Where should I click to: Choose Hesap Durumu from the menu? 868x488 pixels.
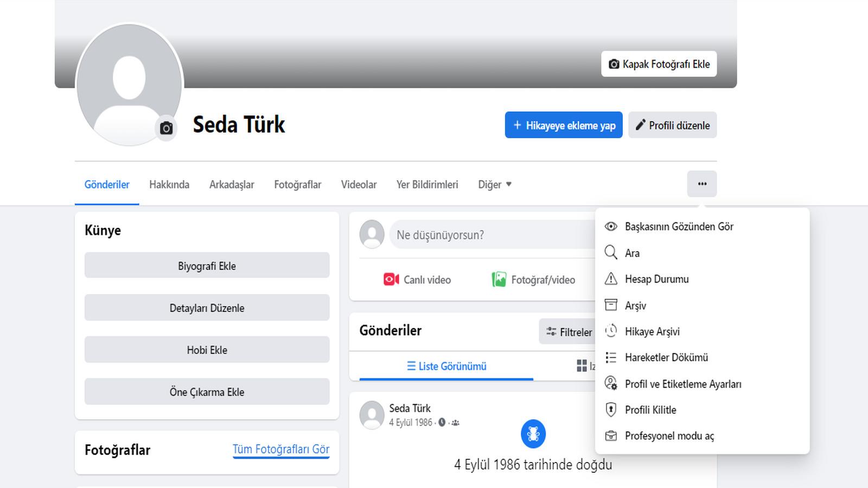702,279
